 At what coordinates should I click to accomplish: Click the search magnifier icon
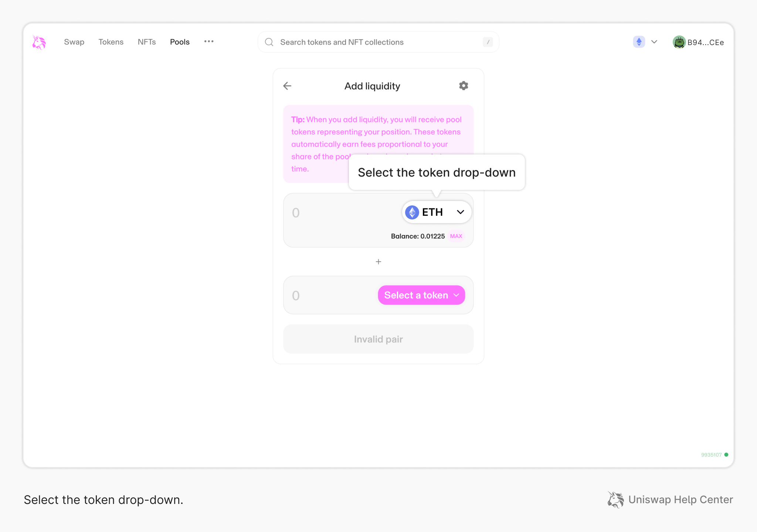269,42
